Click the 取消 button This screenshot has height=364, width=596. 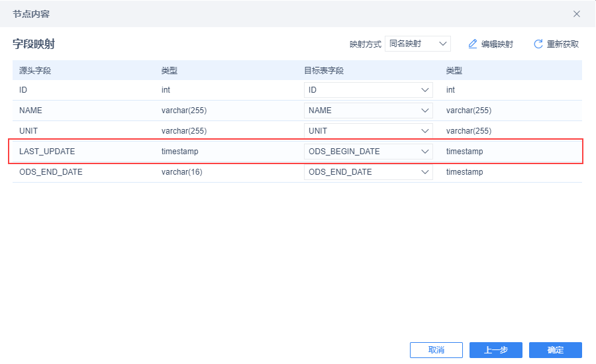point(436,350)
